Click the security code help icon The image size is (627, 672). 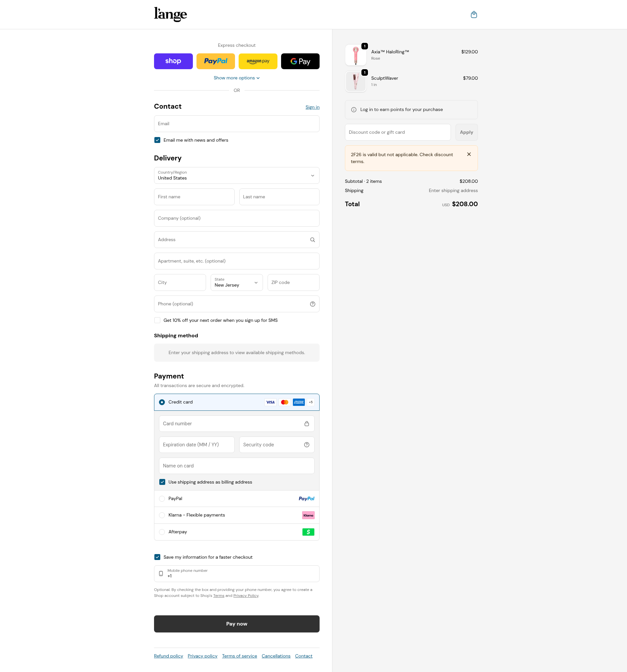[306, 444]
